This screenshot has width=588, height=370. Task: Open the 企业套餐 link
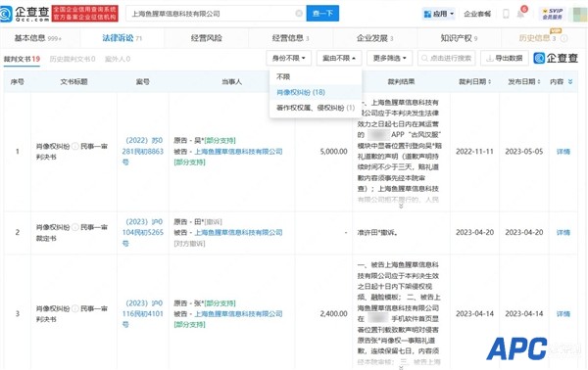[x=477, y=14]
